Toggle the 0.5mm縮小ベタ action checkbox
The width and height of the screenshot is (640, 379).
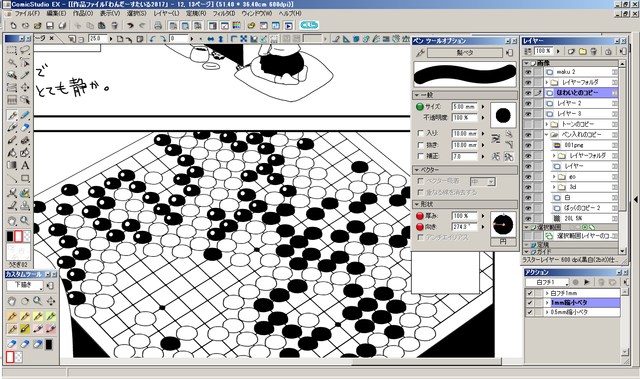pos(530,312)
